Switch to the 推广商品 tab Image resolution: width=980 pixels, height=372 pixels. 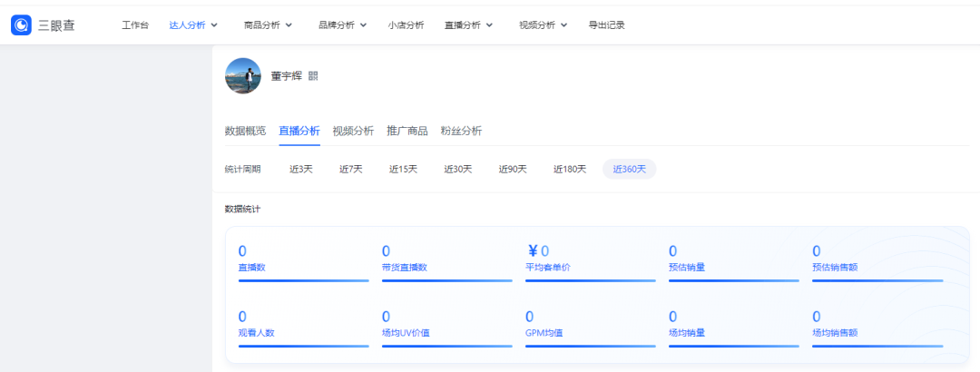click(407, 131)
